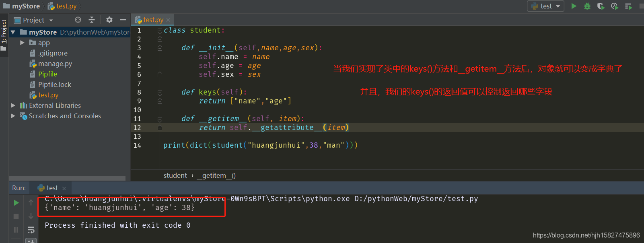This screenshot has width=644, height=243.
Task: Close the test.py editor tab
Action: click(x=168, y=20)
